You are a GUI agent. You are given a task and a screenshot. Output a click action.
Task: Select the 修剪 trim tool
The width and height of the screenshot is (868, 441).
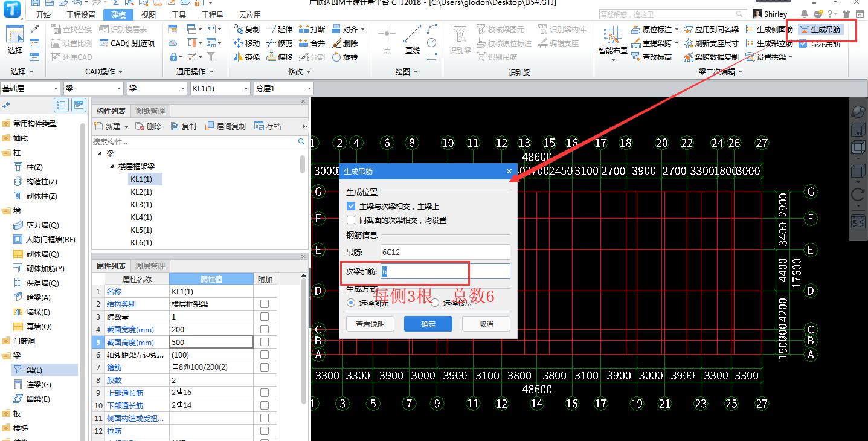(279, 43)
